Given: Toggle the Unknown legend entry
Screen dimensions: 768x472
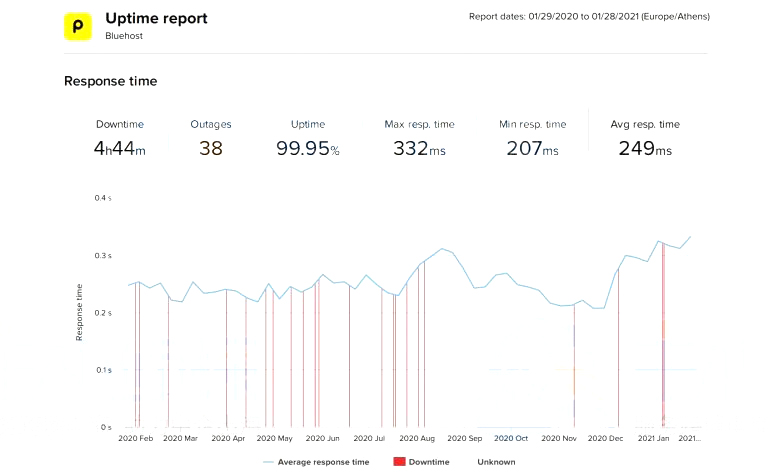Looking at the screenshot, I should [x=496, y=462].
